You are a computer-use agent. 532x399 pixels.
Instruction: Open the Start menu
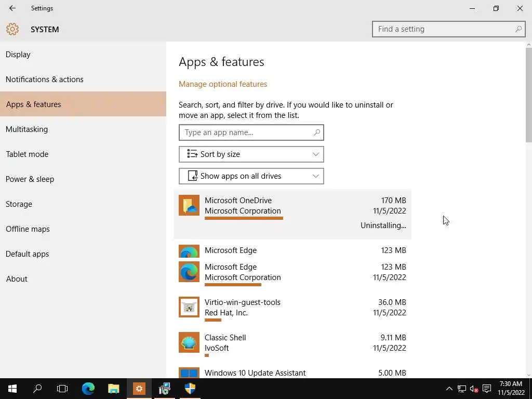click(x=12, y=389)
